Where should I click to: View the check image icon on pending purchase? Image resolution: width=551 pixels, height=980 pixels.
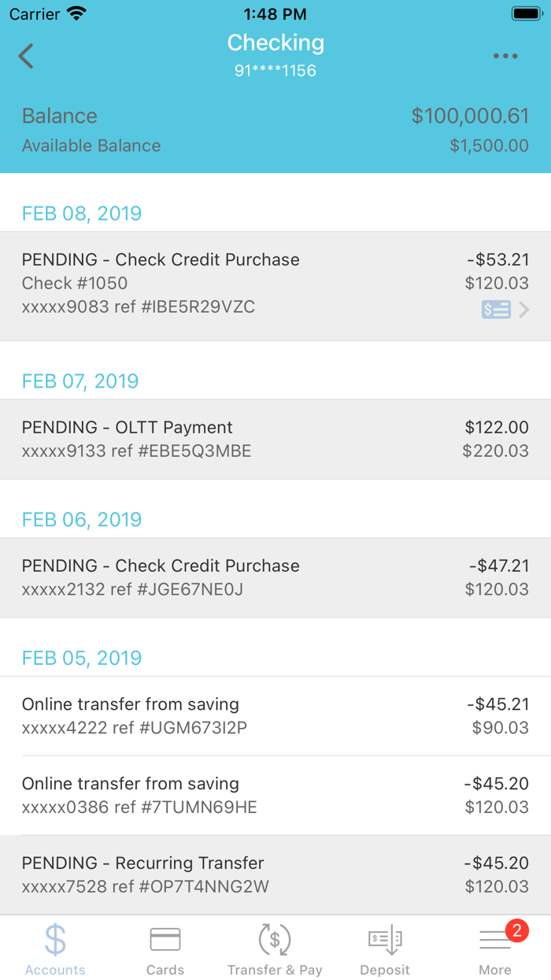click(495, 310)
